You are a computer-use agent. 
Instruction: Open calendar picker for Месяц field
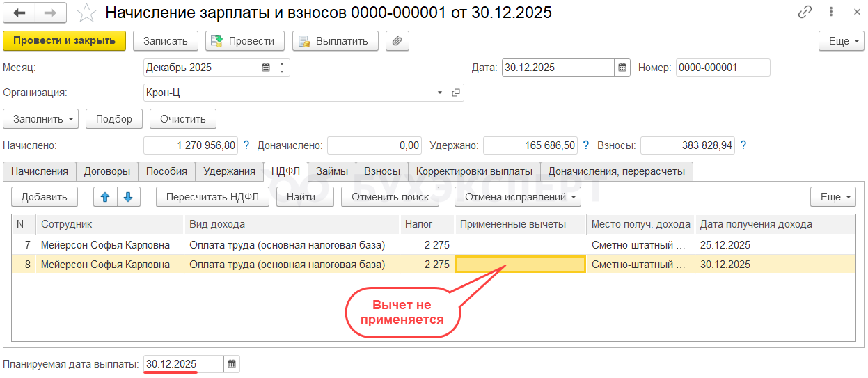coord(266,68)
